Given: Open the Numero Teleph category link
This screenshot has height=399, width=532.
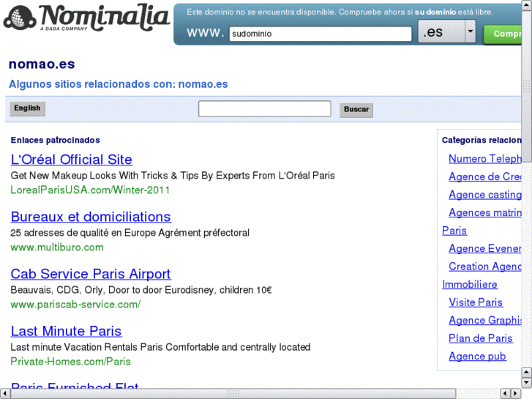Looking at the screenshot, I should pos(485,159).
